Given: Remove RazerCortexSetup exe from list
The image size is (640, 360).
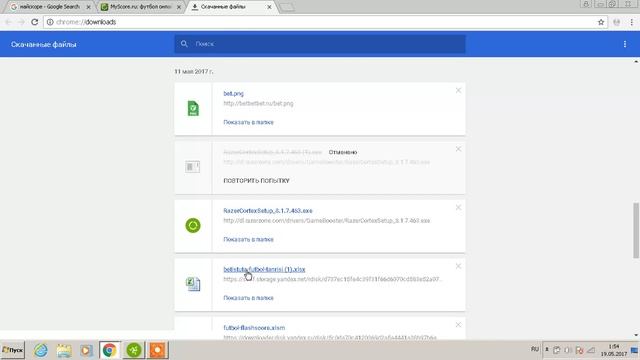Looking at the screenshot, I should point(458,207).
